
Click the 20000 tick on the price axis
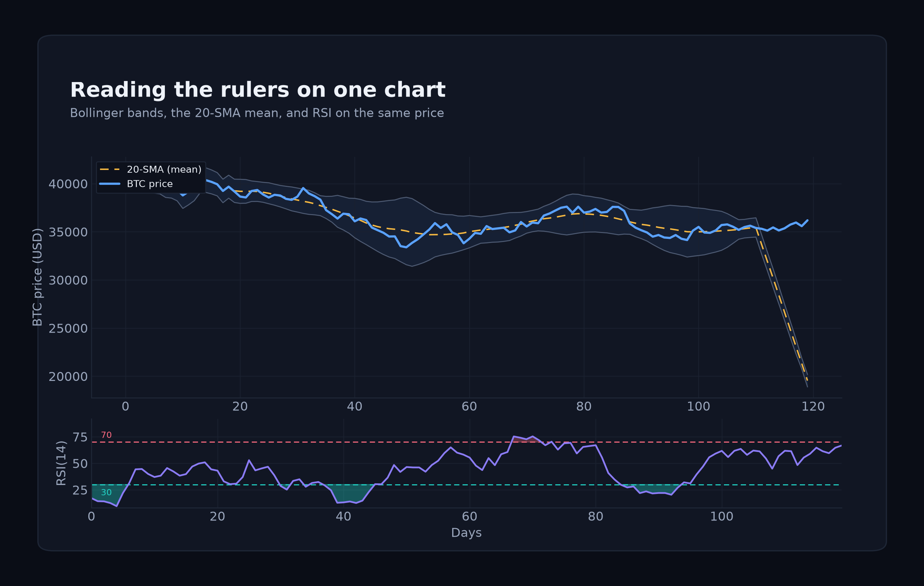tap(68, 377)
